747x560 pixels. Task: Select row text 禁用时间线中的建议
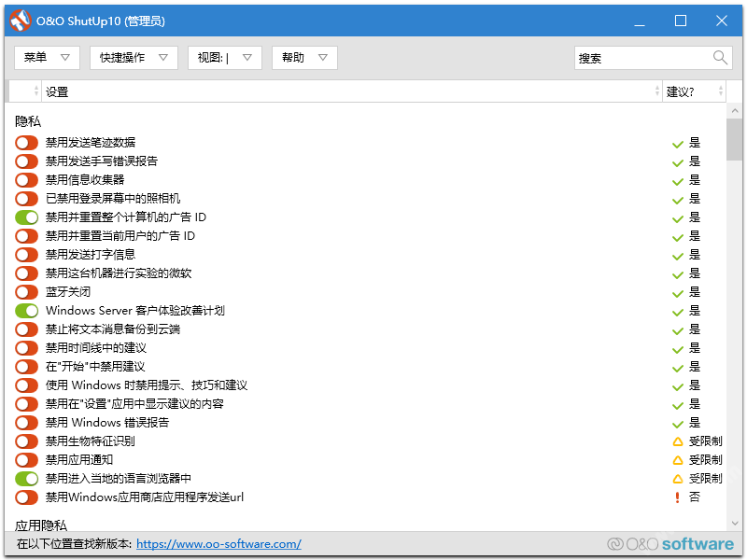point(96,347)
